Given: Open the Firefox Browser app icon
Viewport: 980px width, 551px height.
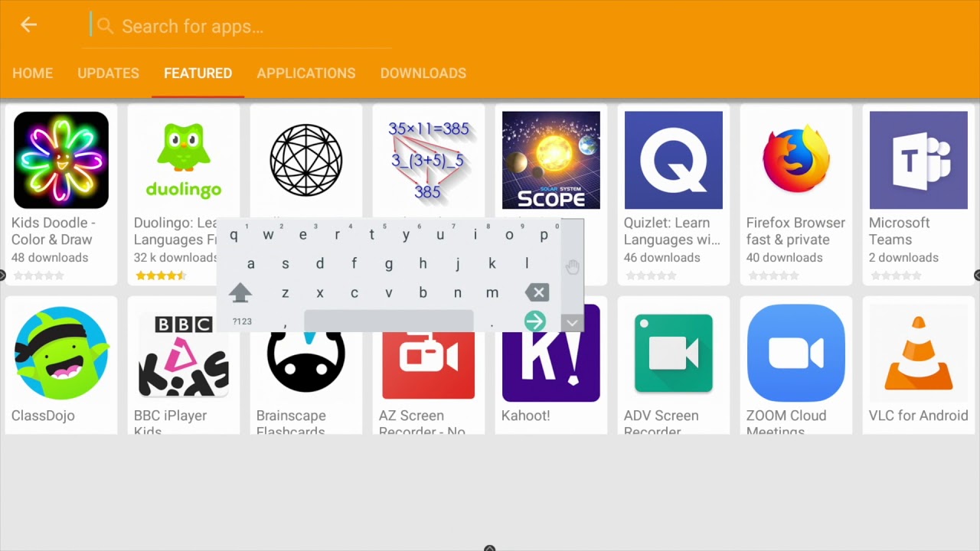Looking at the screenshot, I should [x=796, y=160].
